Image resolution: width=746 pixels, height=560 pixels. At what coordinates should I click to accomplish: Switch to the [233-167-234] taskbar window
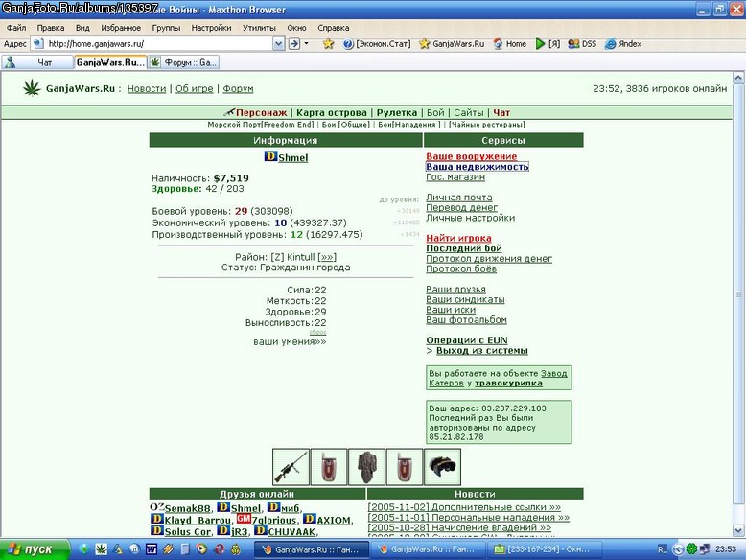544,549
